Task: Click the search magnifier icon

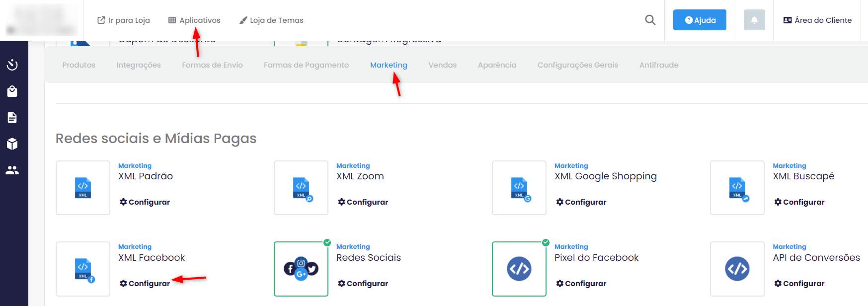Action: (650, 20)
